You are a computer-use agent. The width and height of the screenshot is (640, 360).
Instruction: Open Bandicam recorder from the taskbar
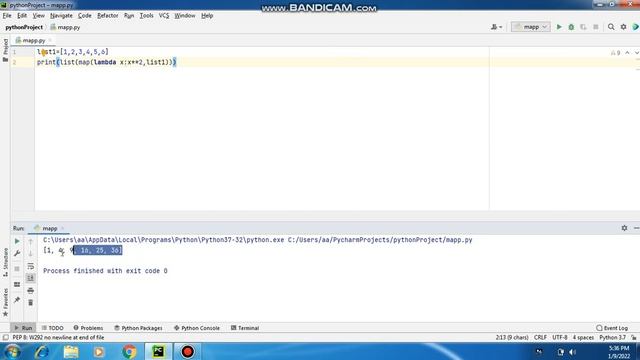188,351
